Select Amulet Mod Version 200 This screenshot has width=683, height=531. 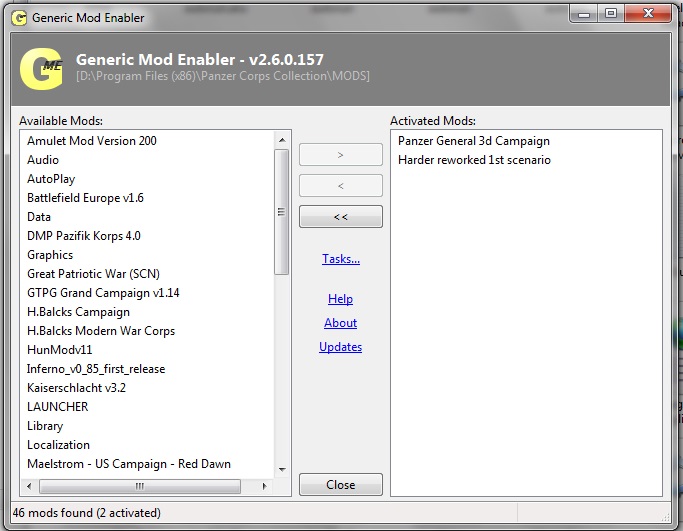(92, 141)
